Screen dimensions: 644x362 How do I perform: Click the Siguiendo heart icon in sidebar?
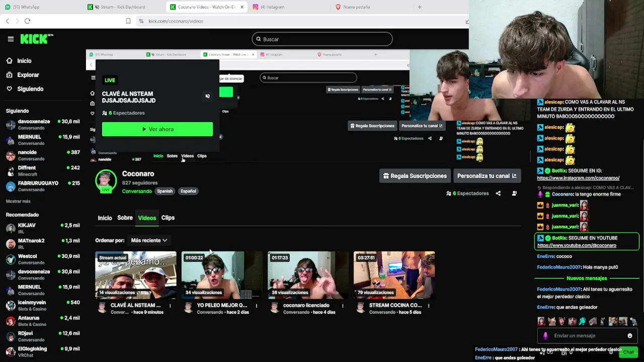[9, 89]
